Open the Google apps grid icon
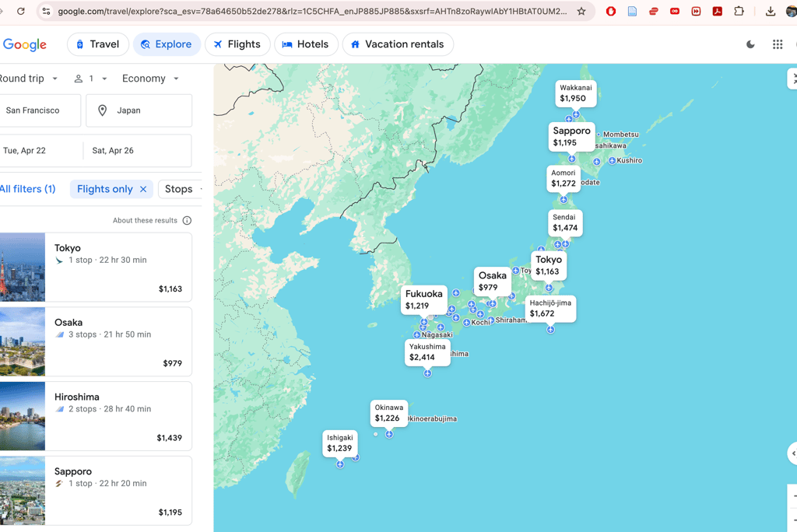The width and height of the screenshot is (797, 532). pos(778,44)
